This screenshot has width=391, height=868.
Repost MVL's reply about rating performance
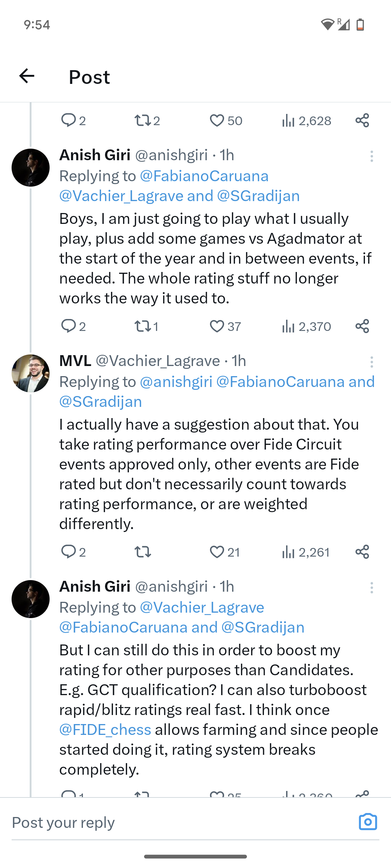pos(143,552)
